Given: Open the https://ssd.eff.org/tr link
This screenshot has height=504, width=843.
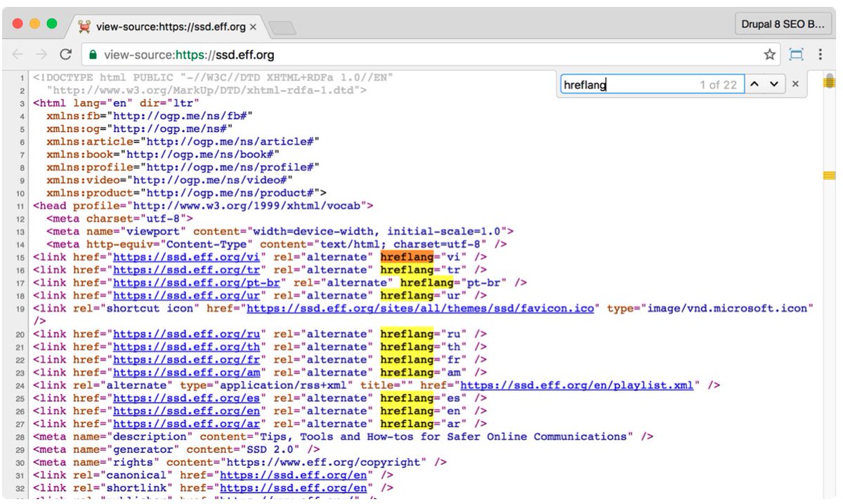Looking at the screenshot, I should (x=186, y=270).
